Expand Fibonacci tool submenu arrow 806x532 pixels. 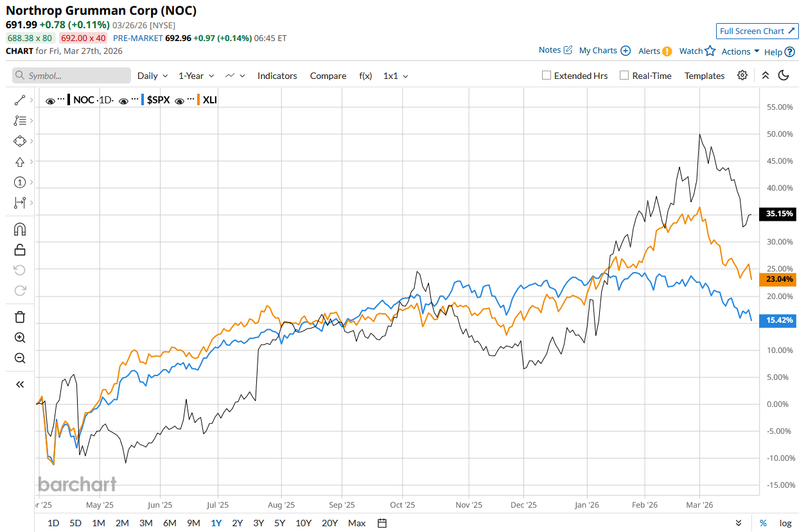point(30,121)
